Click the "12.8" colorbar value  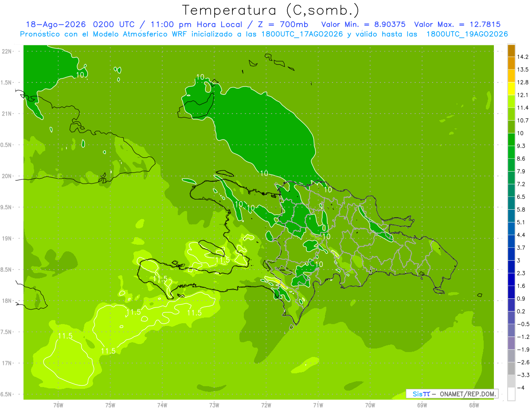pyautogui.click(x=523, y=82)
